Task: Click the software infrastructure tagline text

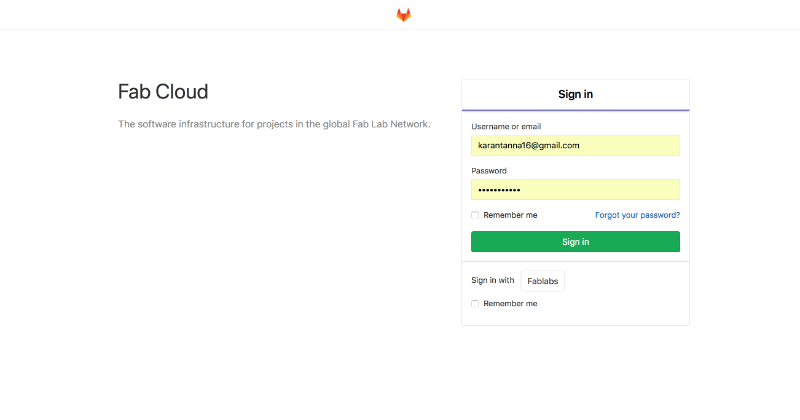Action: click(274, 124)
